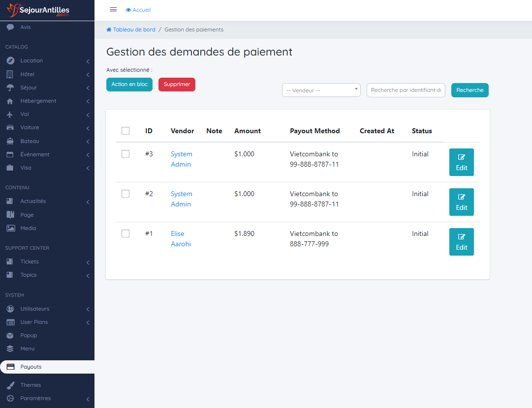Click the Bateau ship icon in sidebar

click(x=10, y=142)
